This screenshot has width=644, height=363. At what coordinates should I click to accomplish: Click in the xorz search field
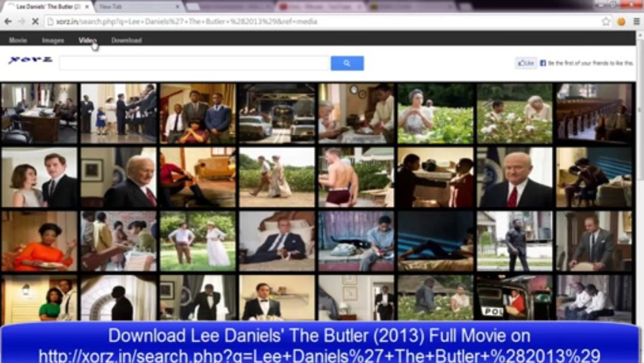194,63
